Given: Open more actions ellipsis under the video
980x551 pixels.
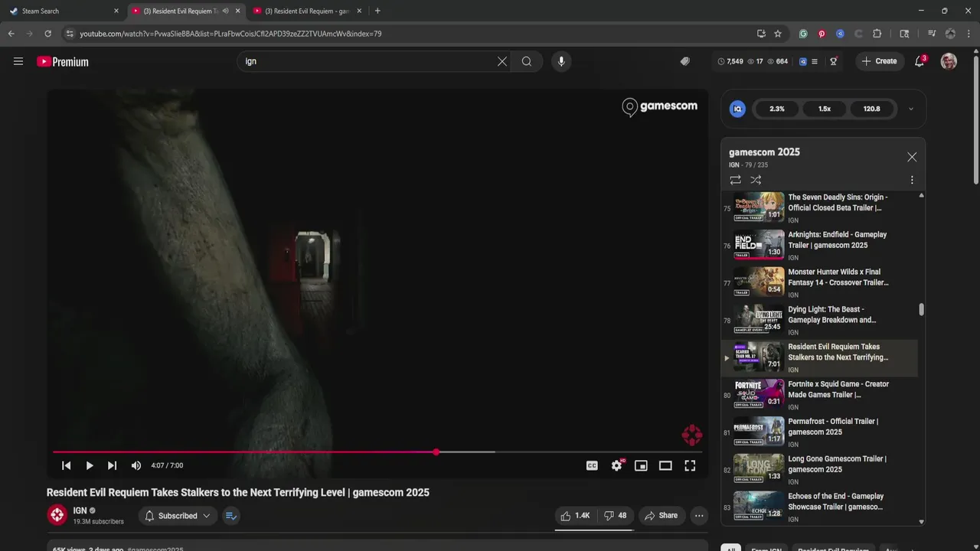Looking at the screenshot, I should 699,516.
